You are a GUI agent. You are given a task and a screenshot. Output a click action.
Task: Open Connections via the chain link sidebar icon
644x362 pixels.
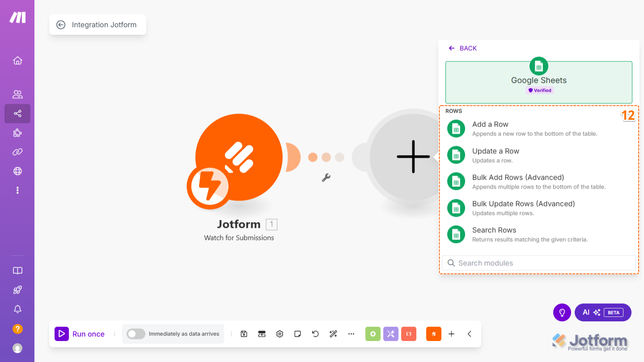(17, 152)
